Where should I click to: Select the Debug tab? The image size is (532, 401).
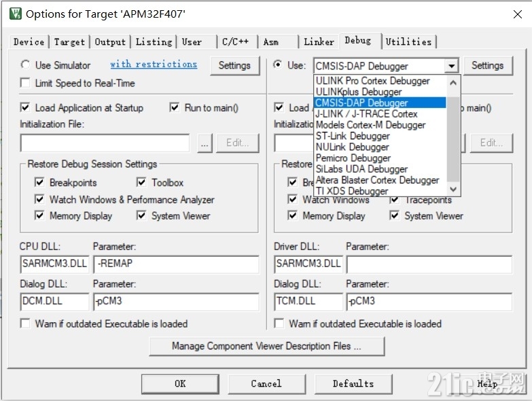(358, 41)
